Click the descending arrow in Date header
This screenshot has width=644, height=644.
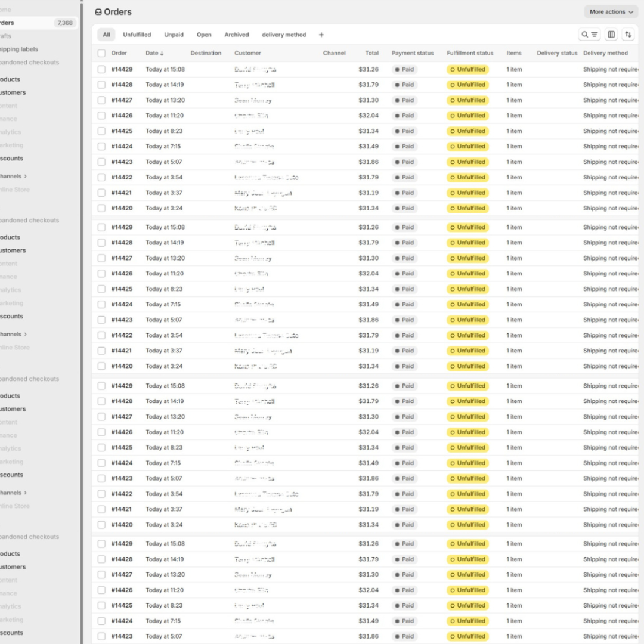coord(162,54)
